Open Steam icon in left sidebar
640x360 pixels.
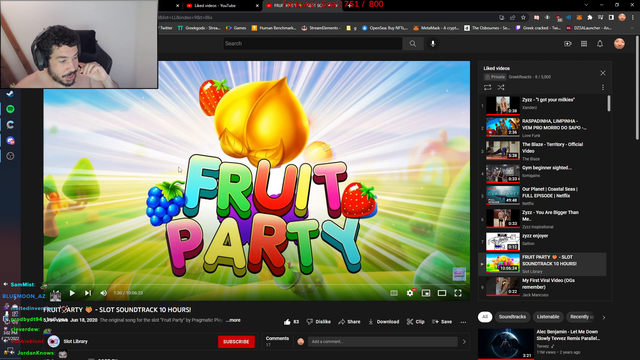point(10,93)
